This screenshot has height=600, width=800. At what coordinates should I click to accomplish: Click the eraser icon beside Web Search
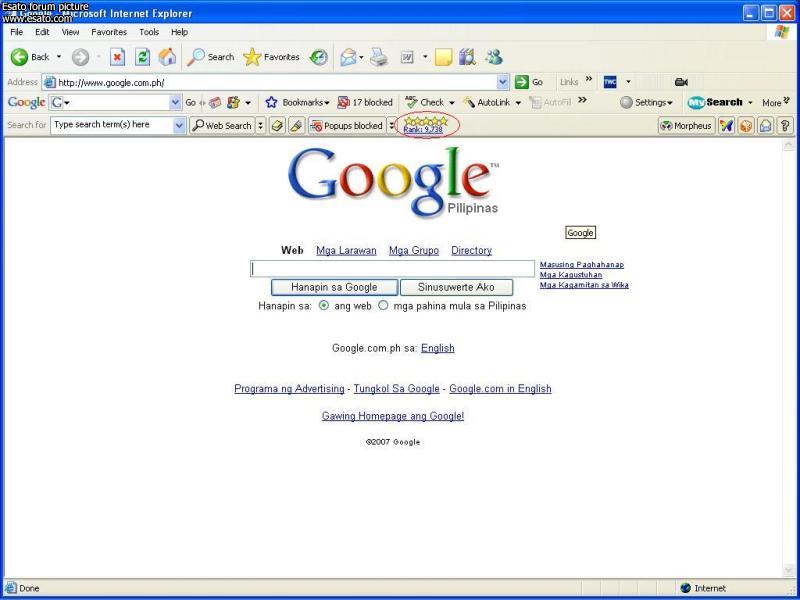coord(277,126)
